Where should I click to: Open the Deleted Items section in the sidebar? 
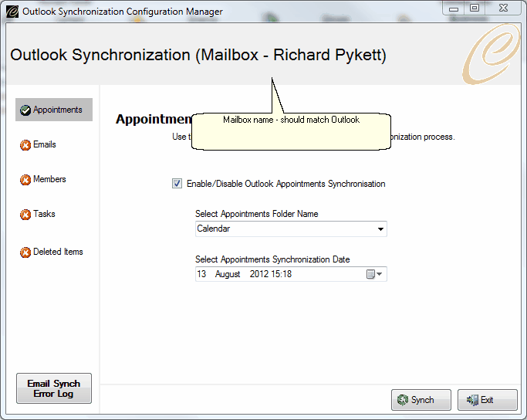click(x=52, y=252)
